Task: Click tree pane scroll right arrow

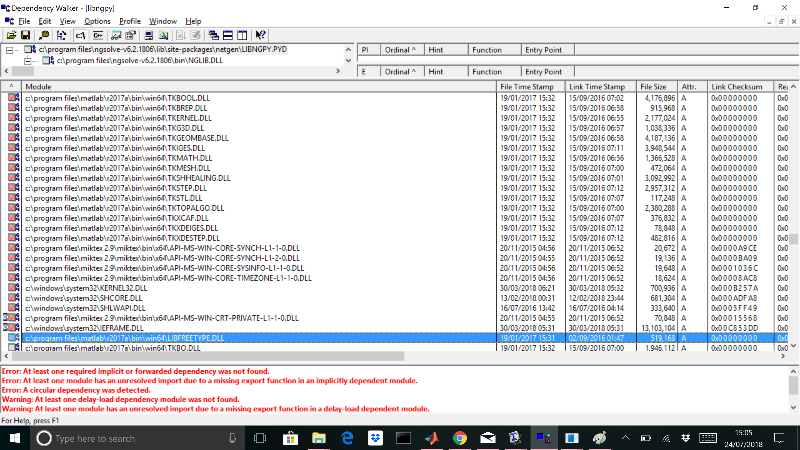Action: 338,71
